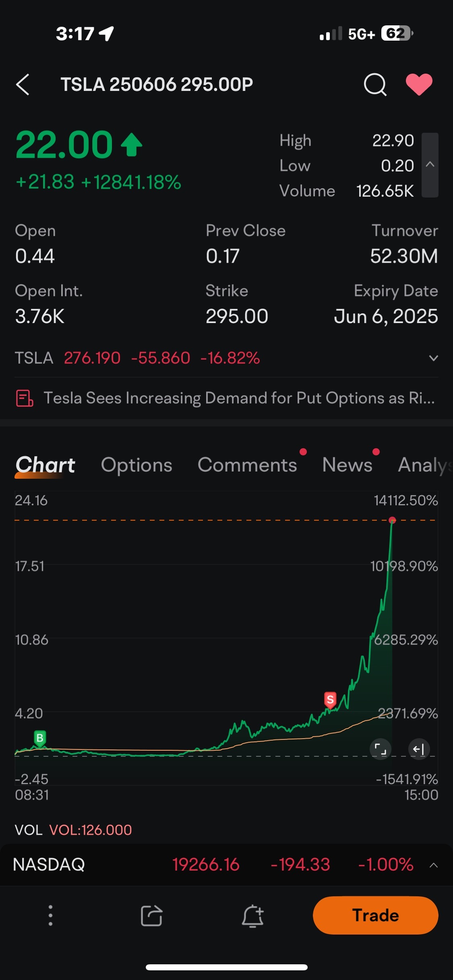Add a price alert bell icon
Viewport: 453px width, 980px height.
(x=253, y=916)
